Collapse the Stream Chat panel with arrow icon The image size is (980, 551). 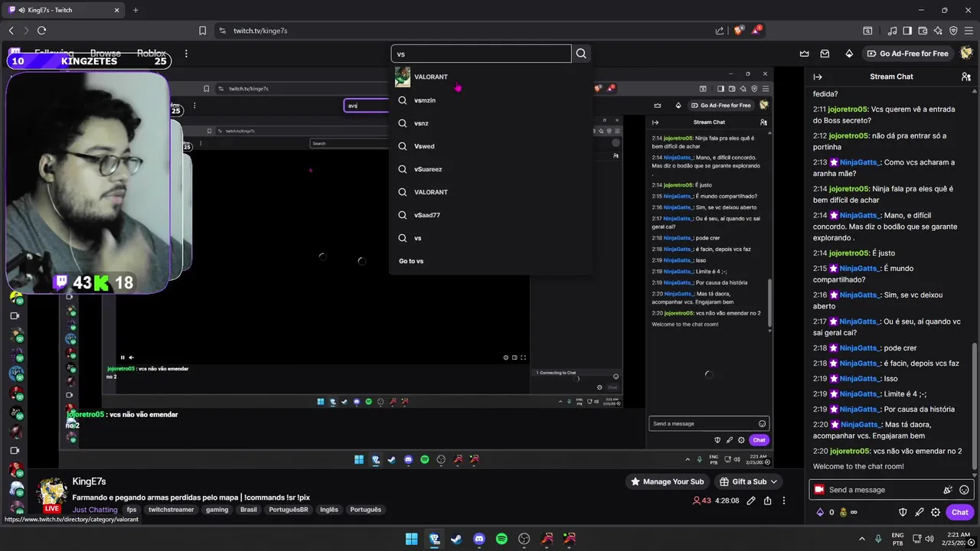pyautogui.click(x=818, y=77)
